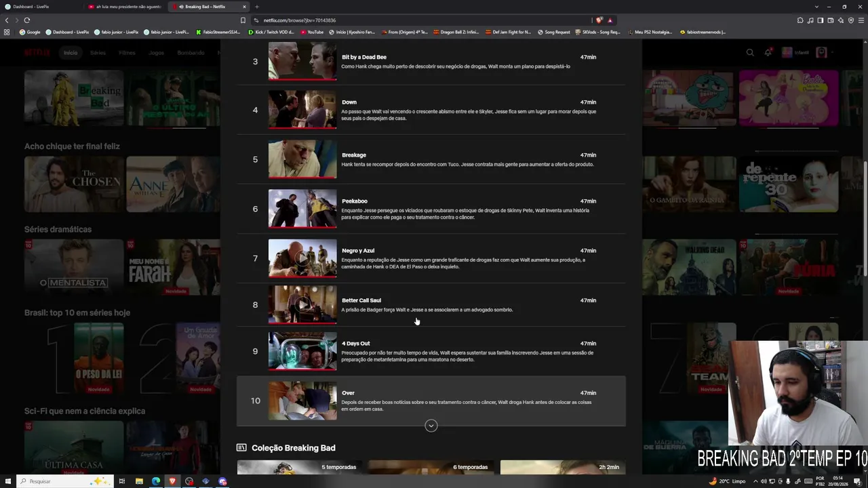Open O Mentalista show card
868x488 pixels.
click(x=74, y=267)
